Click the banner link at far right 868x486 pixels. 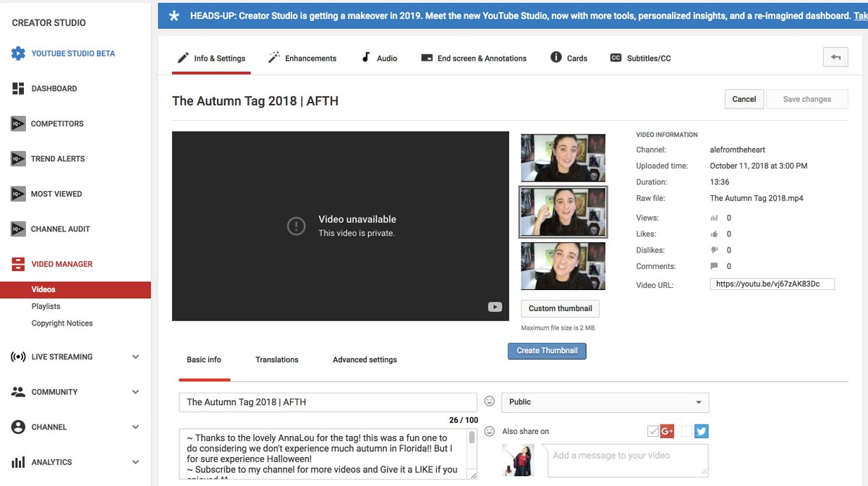pos(861,16)
